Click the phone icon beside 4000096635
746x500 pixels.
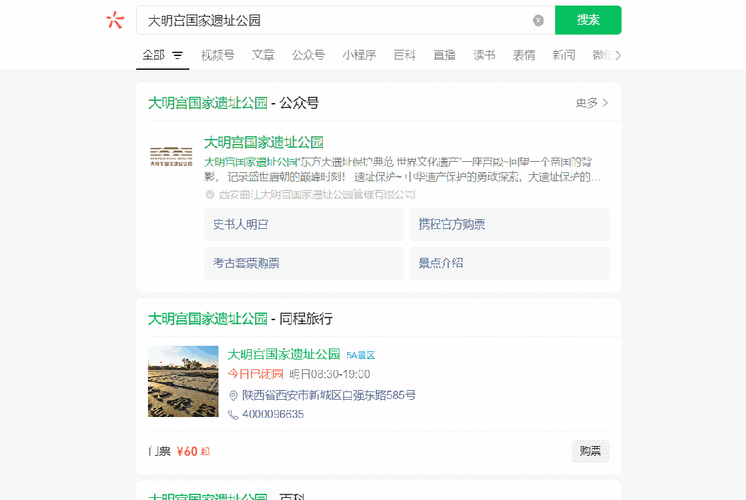233,414
